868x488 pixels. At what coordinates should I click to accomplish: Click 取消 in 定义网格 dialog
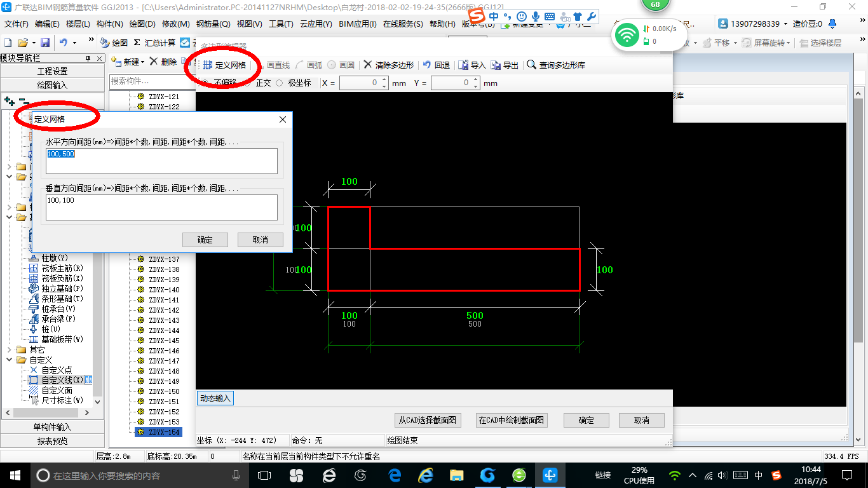[261, 240]
